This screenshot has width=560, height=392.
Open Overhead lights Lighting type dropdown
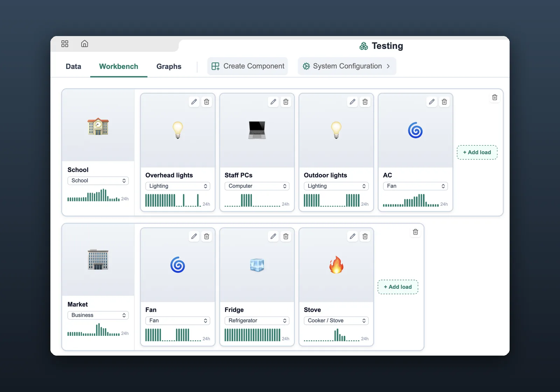[x=177, y=186]
